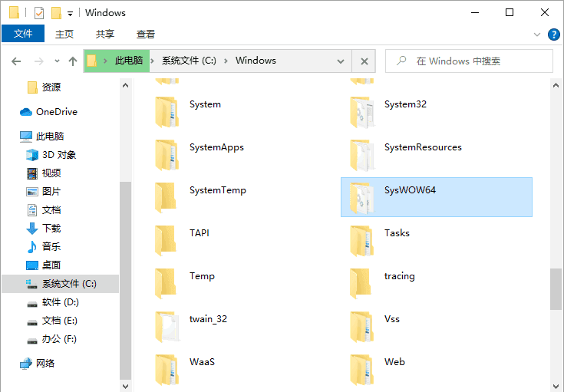Open the System folder icon
The height and width of the screenshot is (392, 564).
point(167,112)
